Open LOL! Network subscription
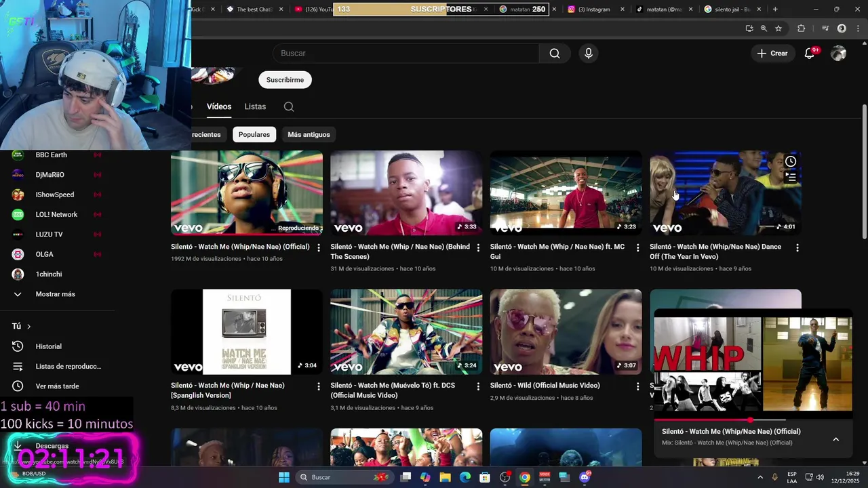 [x=58, y=214]
